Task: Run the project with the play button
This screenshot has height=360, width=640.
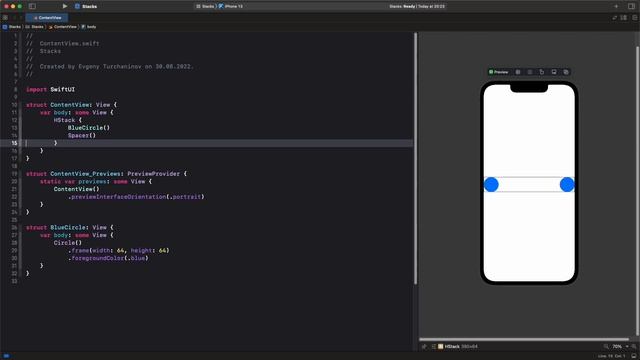Action: click(64, 6)
